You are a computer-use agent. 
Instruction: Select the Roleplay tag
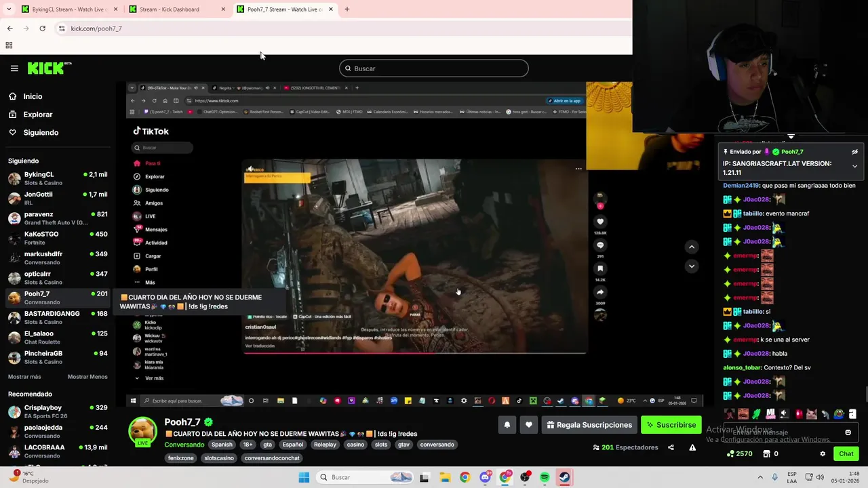click(x=325, y=445)
